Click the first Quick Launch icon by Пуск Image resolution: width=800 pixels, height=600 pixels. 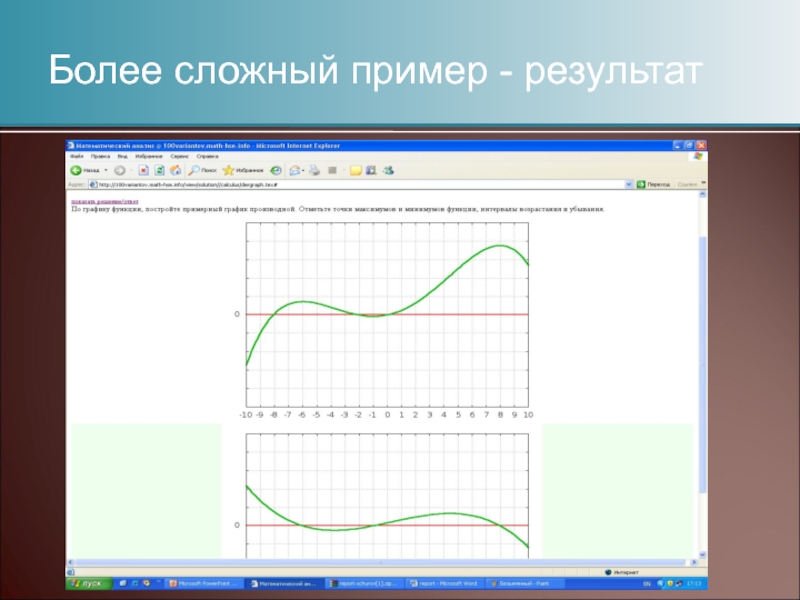123,583
